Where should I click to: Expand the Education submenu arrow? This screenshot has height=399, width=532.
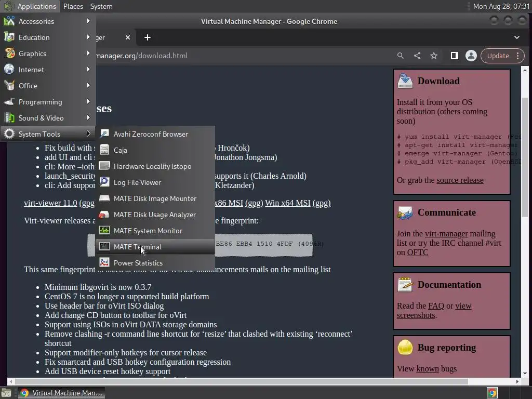click(x=88, y=37)
